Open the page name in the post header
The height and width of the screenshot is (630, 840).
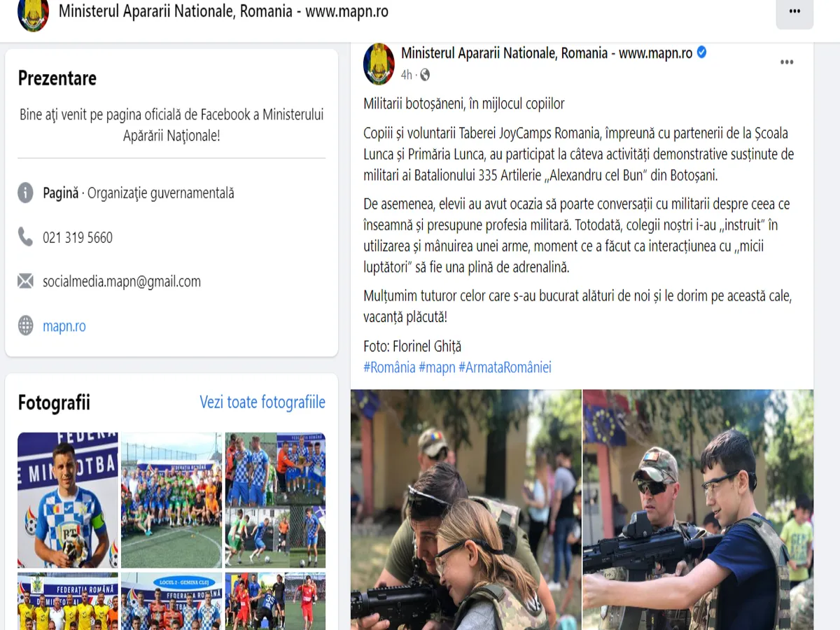(547, 52)
